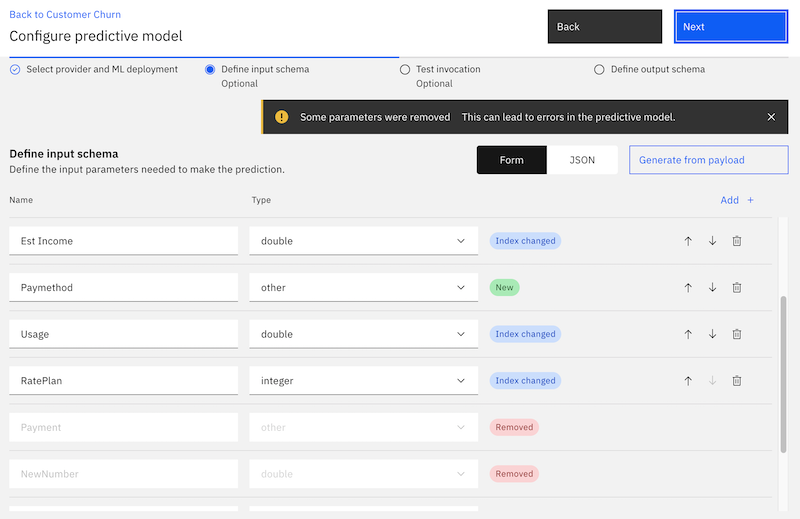Click the Configure predictive model title
This screenshot has width=800, height=519.
coord(96,36)
